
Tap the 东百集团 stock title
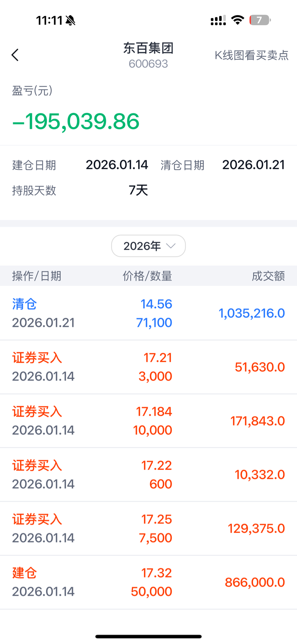148,48
